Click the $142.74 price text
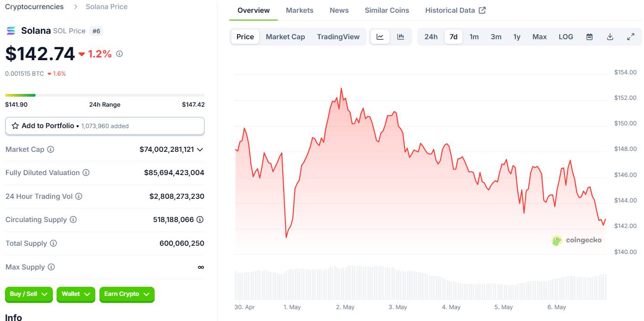Viewport: 644px width, 321px height. (x=40, y=54)
